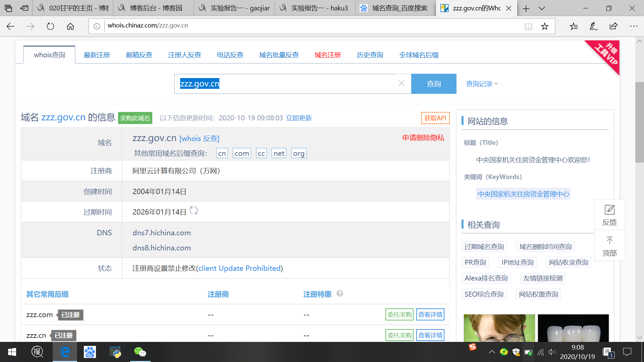Add page to favorites star icon

pyautogui.click(x=544, y=26)
